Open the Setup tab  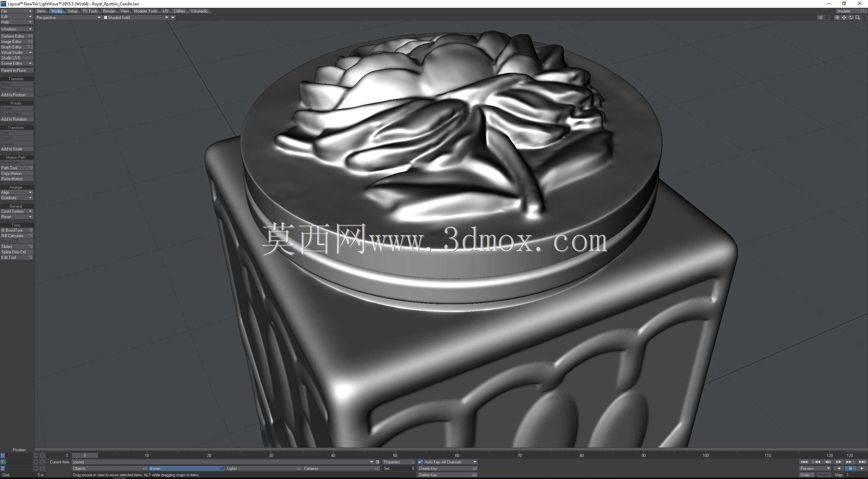pyautogui.click(x=73, y=11)
